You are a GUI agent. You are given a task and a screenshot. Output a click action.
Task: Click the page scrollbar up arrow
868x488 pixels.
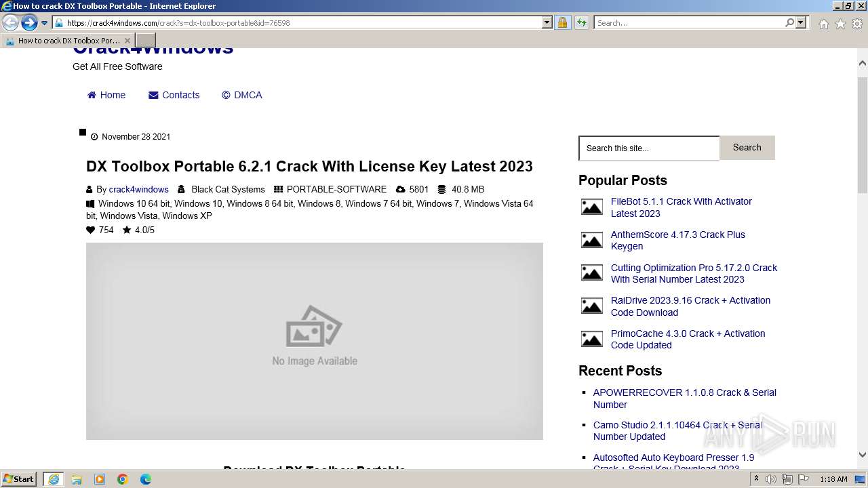[863, 63]
